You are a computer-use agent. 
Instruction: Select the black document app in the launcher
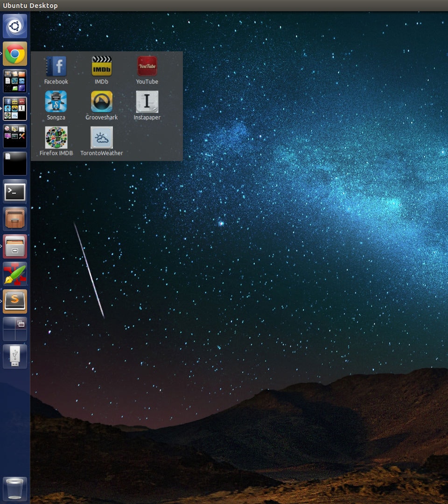tap(14, 164)
